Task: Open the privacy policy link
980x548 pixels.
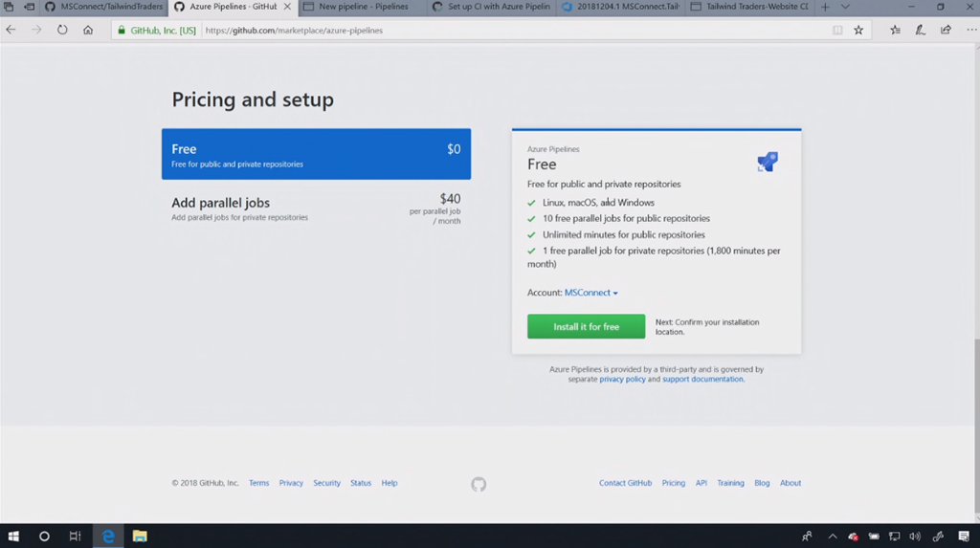Action: click(x=622, y=380)
